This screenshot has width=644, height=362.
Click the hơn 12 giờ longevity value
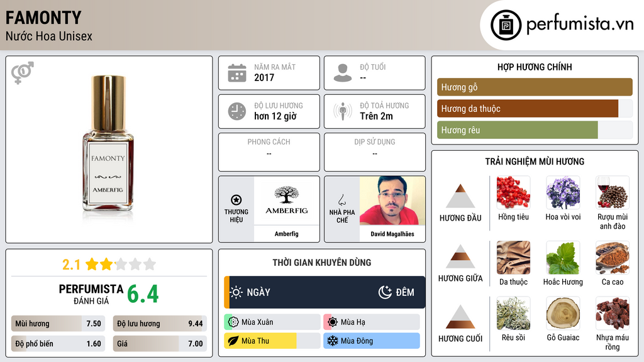point(275,116)
